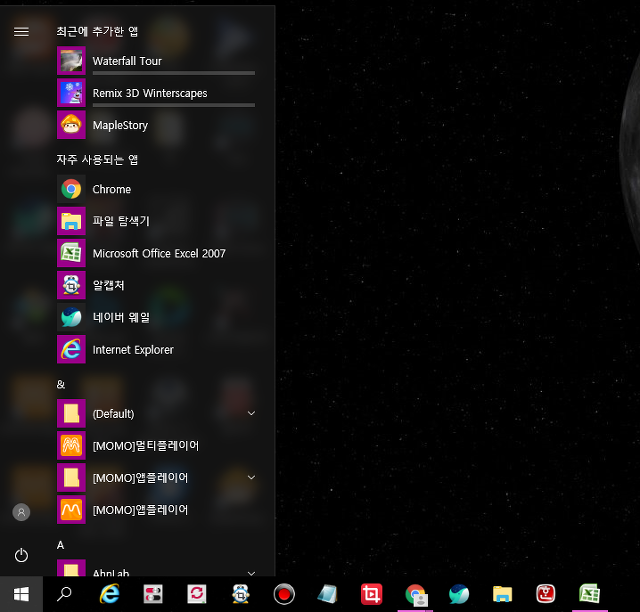
Task: Open [MOMO]멀티플레이어 app icon
Action: (71, 445)
